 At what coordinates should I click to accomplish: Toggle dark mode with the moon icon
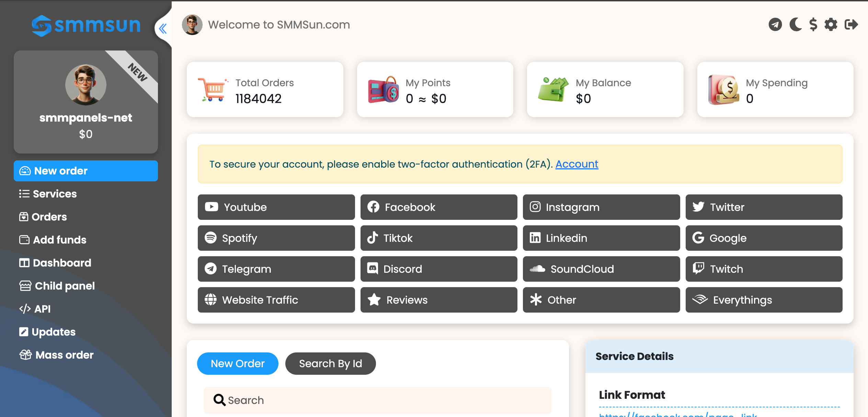pos(796,24)
